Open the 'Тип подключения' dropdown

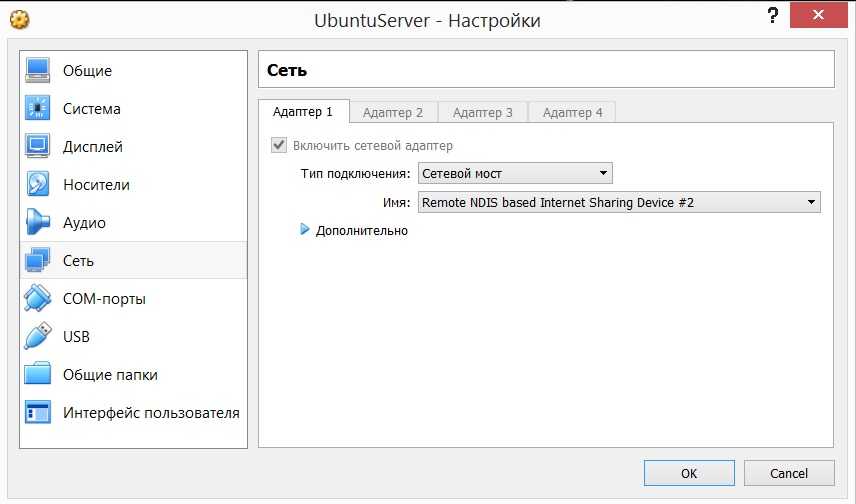(x=515, y=174)
